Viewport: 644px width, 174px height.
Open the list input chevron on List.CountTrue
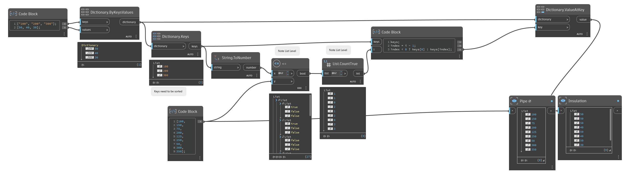345,73
